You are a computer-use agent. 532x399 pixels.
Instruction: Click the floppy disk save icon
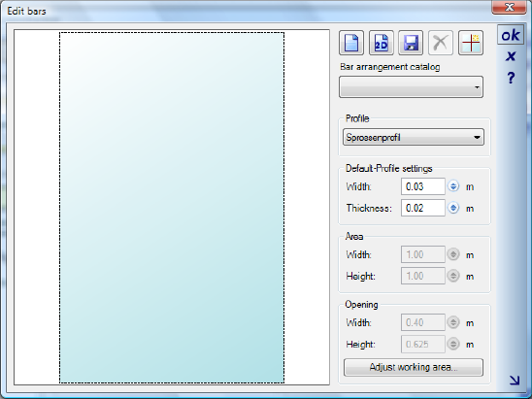click(411, 43)
